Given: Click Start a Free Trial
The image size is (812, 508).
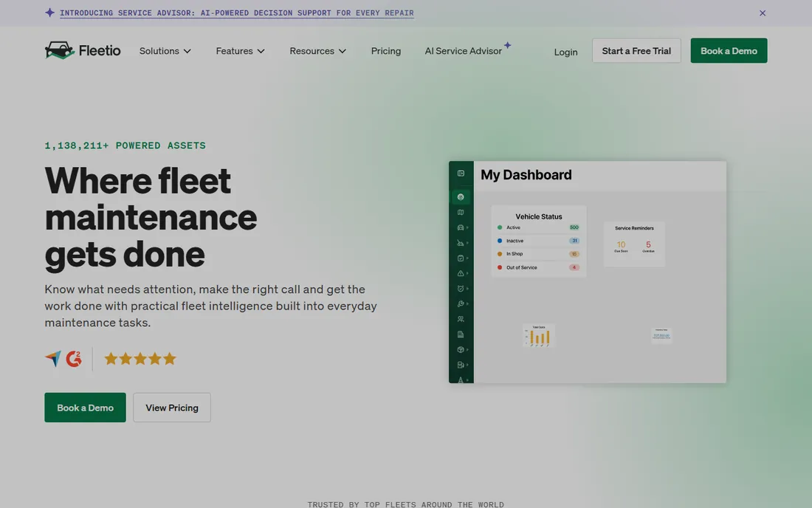Looking at the screenshot, I should click(636, 51).
